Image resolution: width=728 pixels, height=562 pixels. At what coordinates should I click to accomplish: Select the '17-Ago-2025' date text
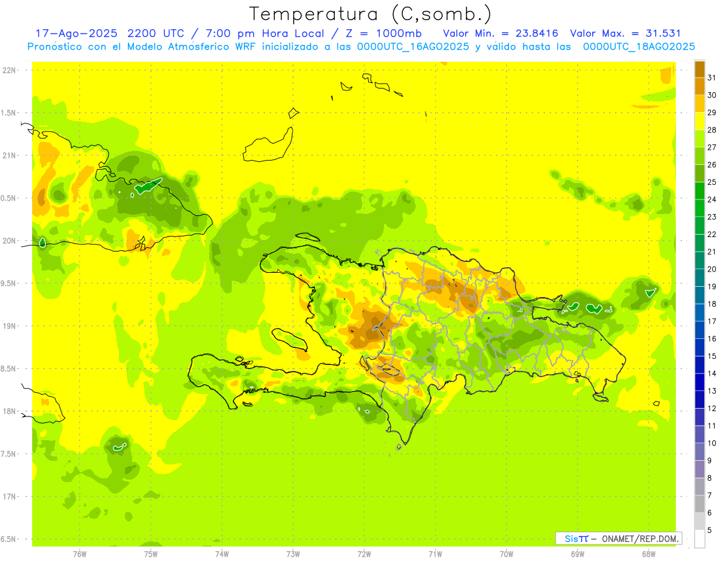[76, 33]
